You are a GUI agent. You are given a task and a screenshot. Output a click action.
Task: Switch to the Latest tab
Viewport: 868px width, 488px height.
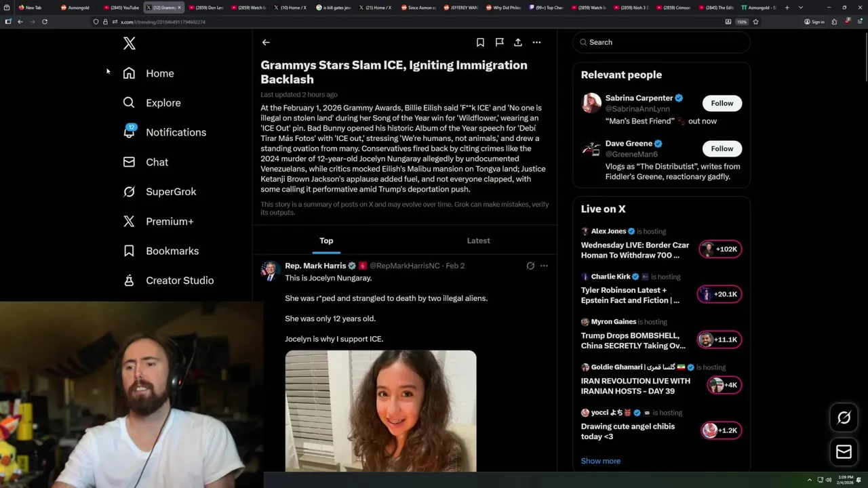478,241
